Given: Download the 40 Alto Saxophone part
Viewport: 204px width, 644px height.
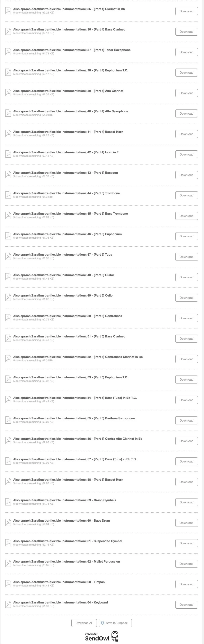Looking at the screenshot, I should click(186, 114).
